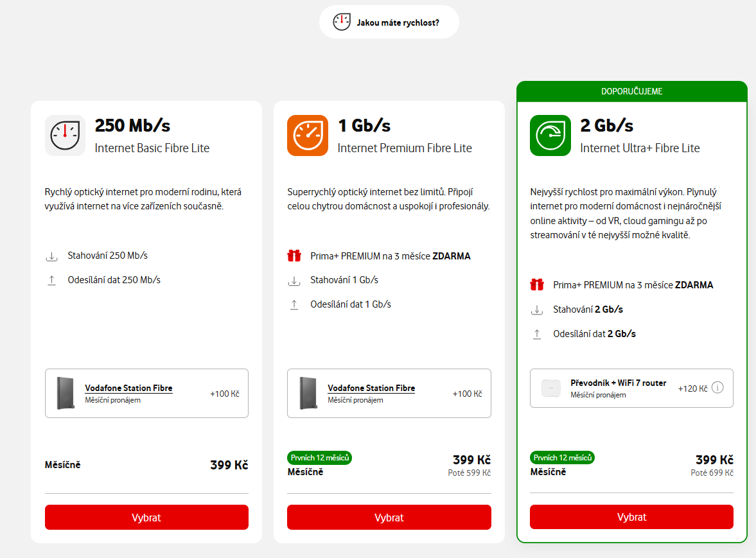Click the gray 250 Mb/s gauge icon
756x558 pixels.
(65, 135)
